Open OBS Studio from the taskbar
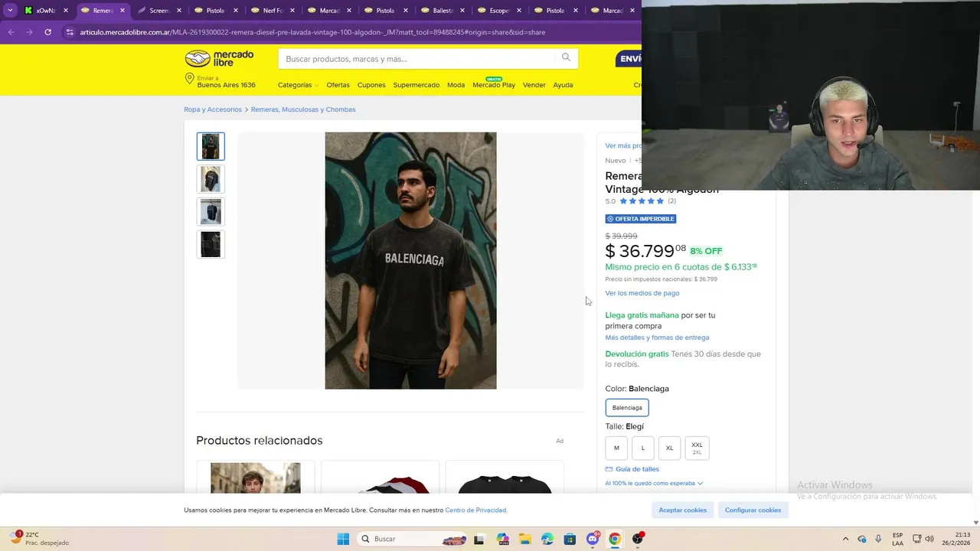The width and height of the screenshot is (980, 551). pyautogui.click(x=638, y=539)
